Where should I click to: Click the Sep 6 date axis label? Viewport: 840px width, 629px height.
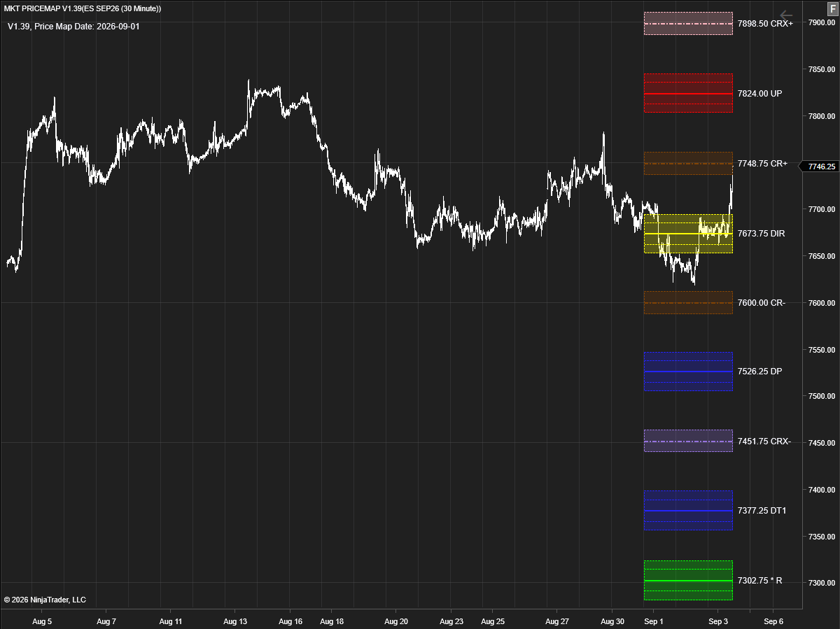coord(773,621)
